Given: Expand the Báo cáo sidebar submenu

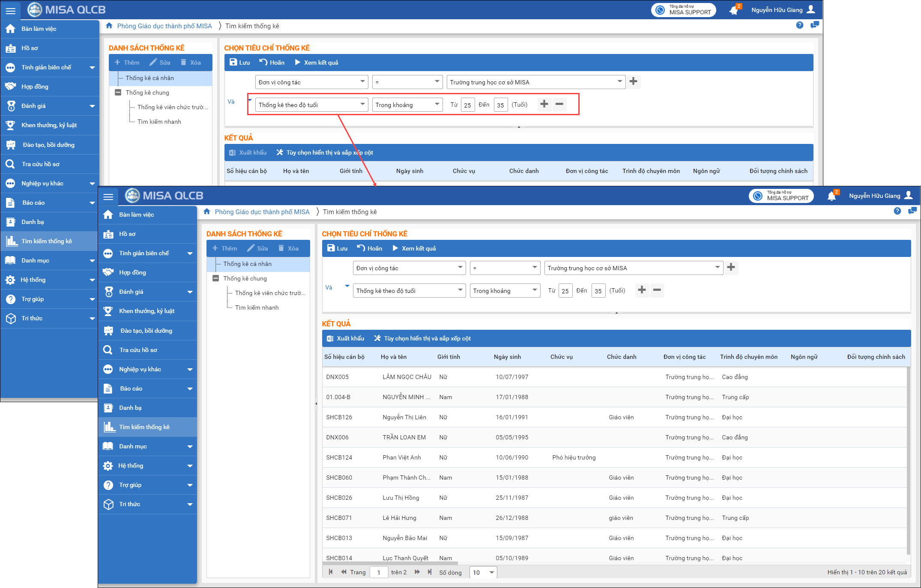Looking at the screenshot, I should coord(190,389).
